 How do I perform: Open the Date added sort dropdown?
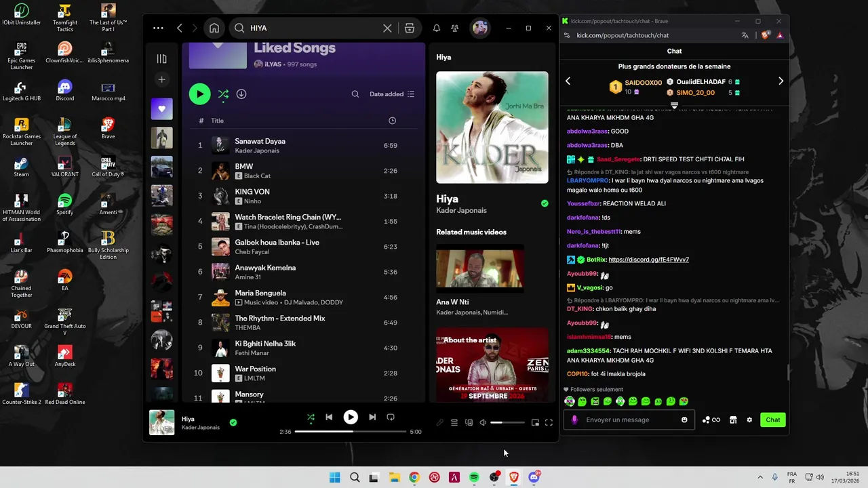tap(392, 94)
